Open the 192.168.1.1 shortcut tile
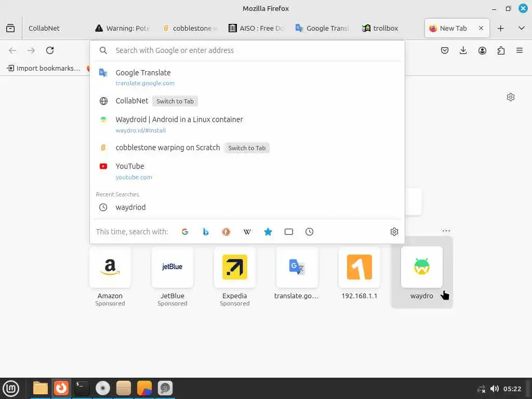Image resolution: width=532 pixels, height=399 pixels. [x=360, y=273]
